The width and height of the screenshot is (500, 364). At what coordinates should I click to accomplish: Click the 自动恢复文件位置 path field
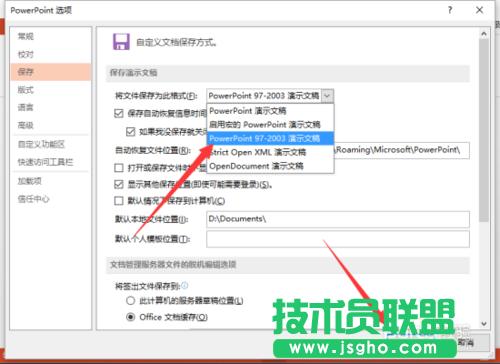402,150
